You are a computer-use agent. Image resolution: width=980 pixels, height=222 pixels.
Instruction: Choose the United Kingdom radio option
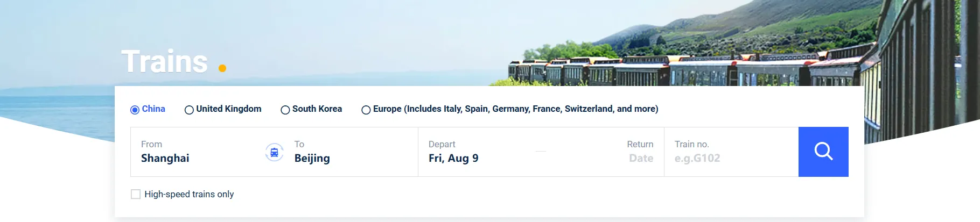(189, 110)
